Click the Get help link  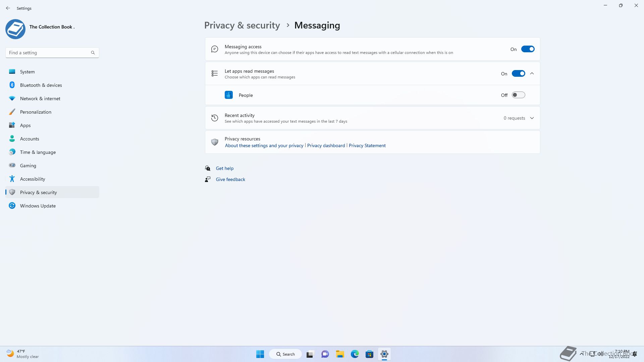pos(225,168)
